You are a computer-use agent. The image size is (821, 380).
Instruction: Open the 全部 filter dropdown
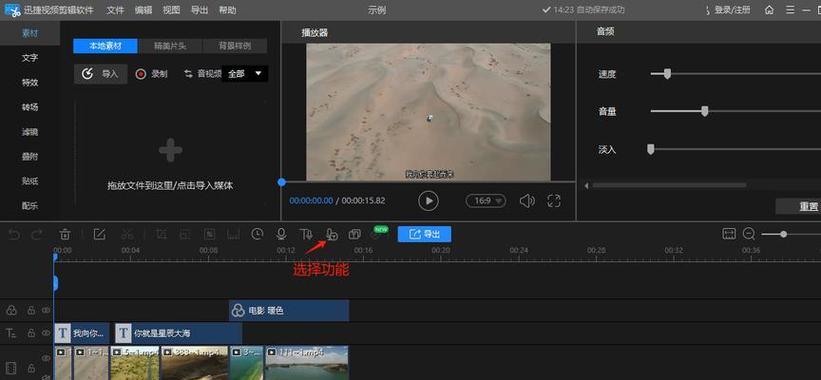[x=245, y=74]
